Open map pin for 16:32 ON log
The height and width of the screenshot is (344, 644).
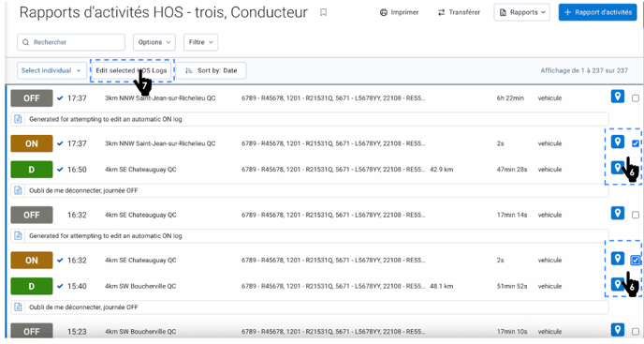617,259
